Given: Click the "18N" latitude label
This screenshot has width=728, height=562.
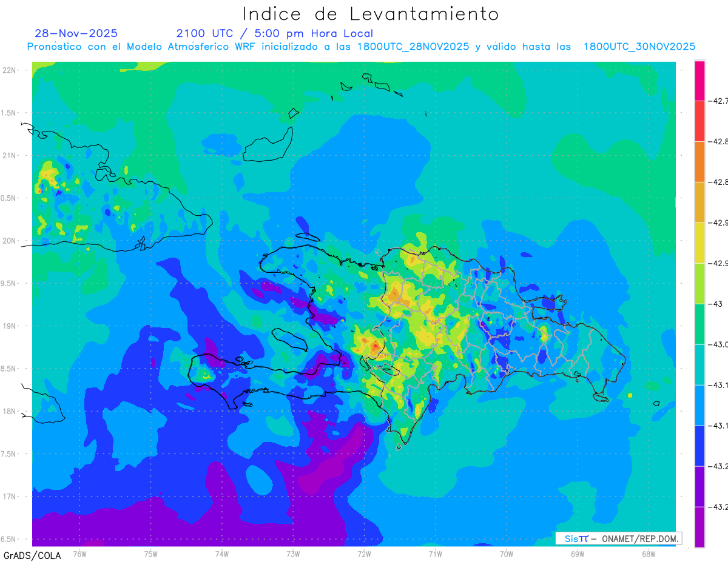Looking at the screenshot, I should click(x=9, y=411).
